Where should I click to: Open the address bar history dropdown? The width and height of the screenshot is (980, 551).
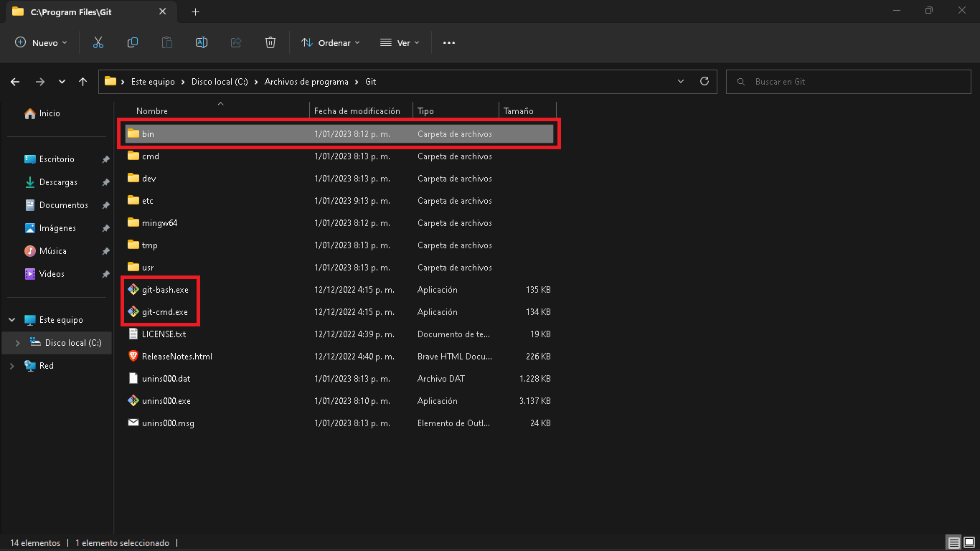681,81
